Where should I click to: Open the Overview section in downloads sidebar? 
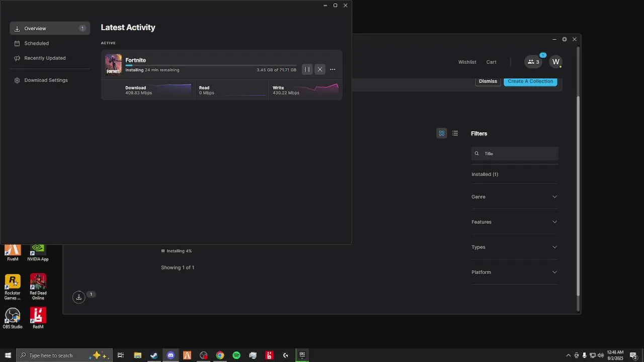(x=50, y=29)
